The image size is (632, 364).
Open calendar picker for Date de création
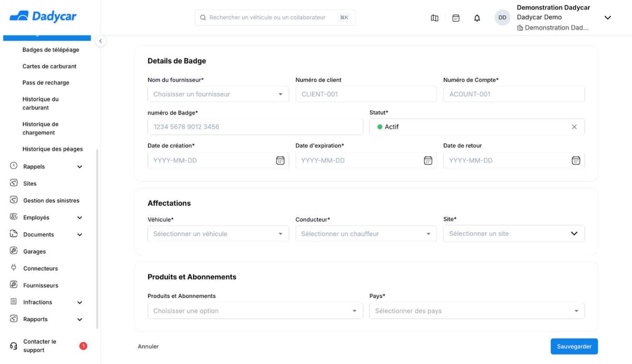click(x=280, y=160)
